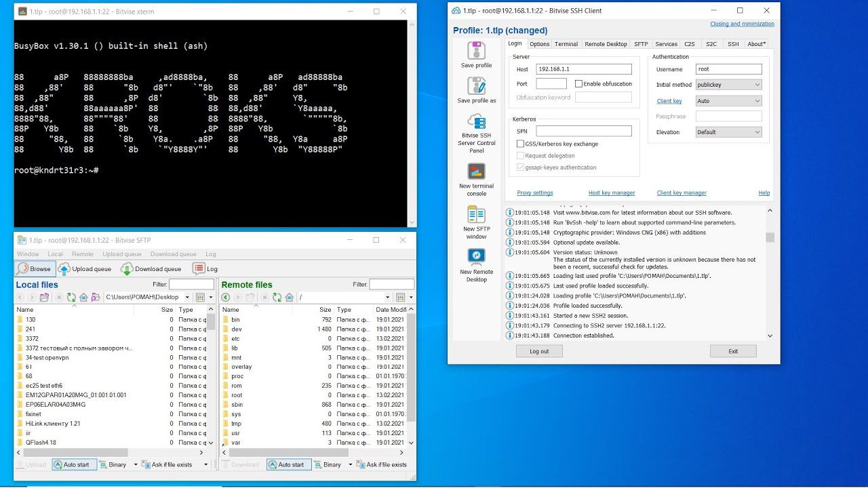Open the Elevation Default dropdown
This screenshot has width=868, height=488.
(729, 132)
